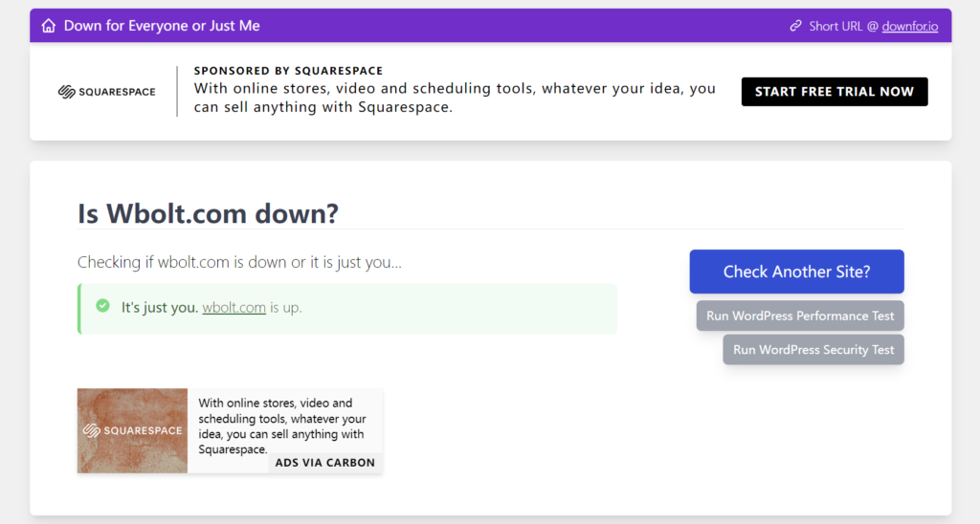
Task: Click the 'Checking if wbolt.com is down' text
Action: [x=239, y=262]
